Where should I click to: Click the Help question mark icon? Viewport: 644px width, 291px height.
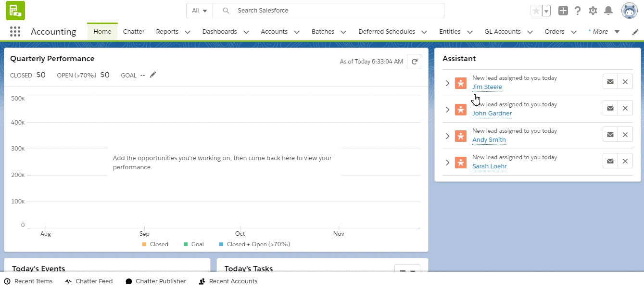(578, 11)
